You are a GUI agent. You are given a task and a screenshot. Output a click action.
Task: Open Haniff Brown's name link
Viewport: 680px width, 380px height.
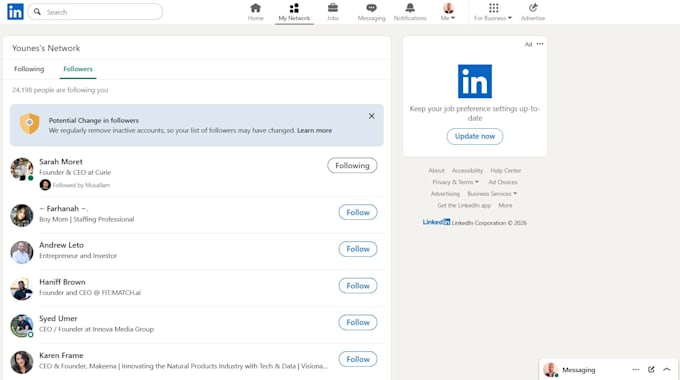tap(62, 282)
